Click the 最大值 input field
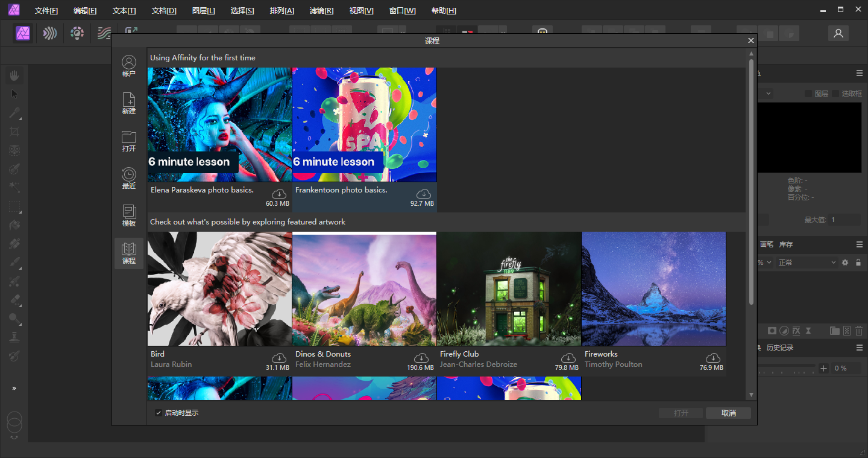Image resolution: width=868 pixels, height=458 pixels. [844, 220]
